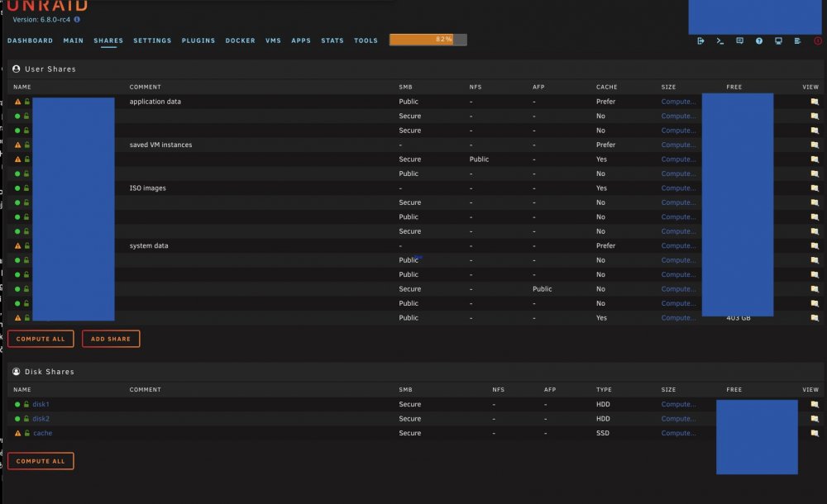The width and height of the screenshot is (827, 504).
Task: Open view icon for system data share
Action: [815, 245]
